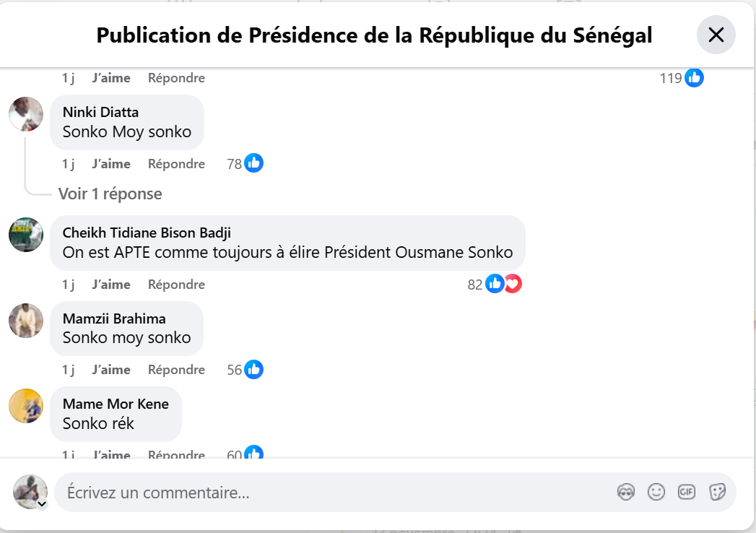Click Répondre under Mamzii Brahima's comment
Viewport: 756px width, 533px height.
[x=176, y=370]
